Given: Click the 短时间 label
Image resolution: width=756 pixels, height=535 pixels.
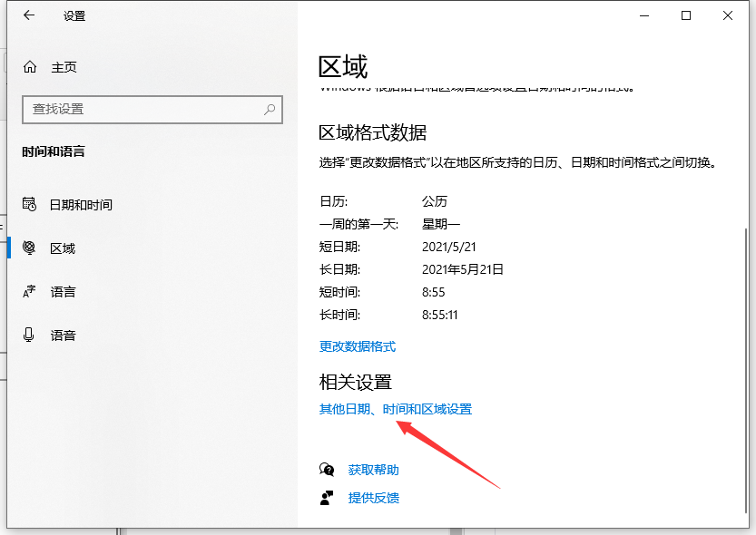Looking at the screenshot, I should pos(339,292).
